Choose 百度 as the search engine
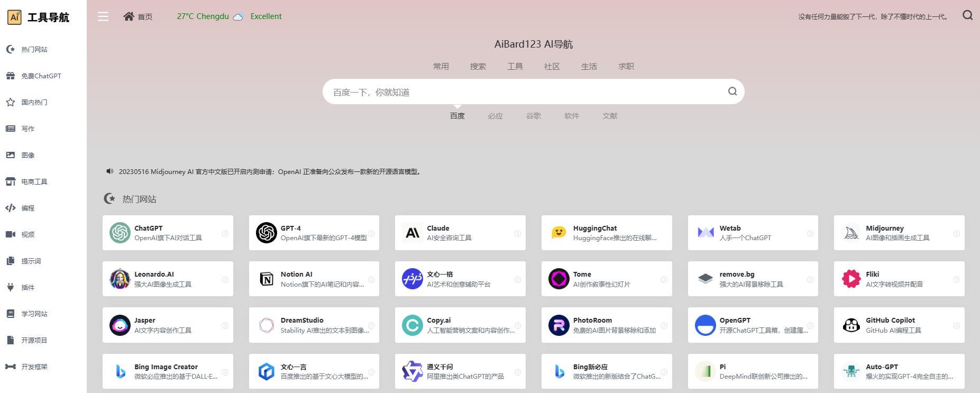Viewport: 980px width, 393px height. click(457, 116)
